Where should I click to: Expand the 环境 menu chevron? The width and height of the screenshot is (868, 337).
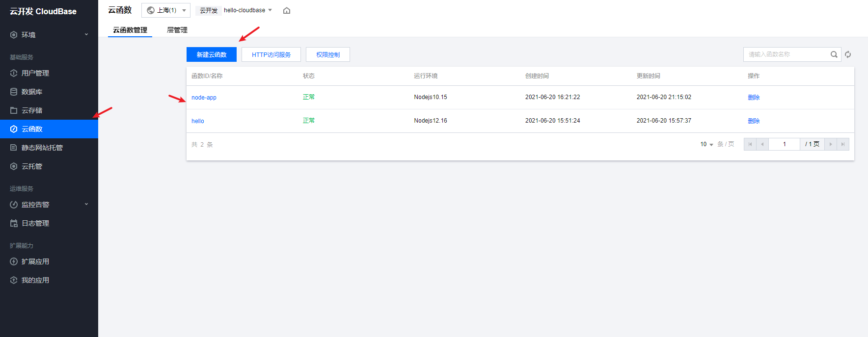pos(86,34)
